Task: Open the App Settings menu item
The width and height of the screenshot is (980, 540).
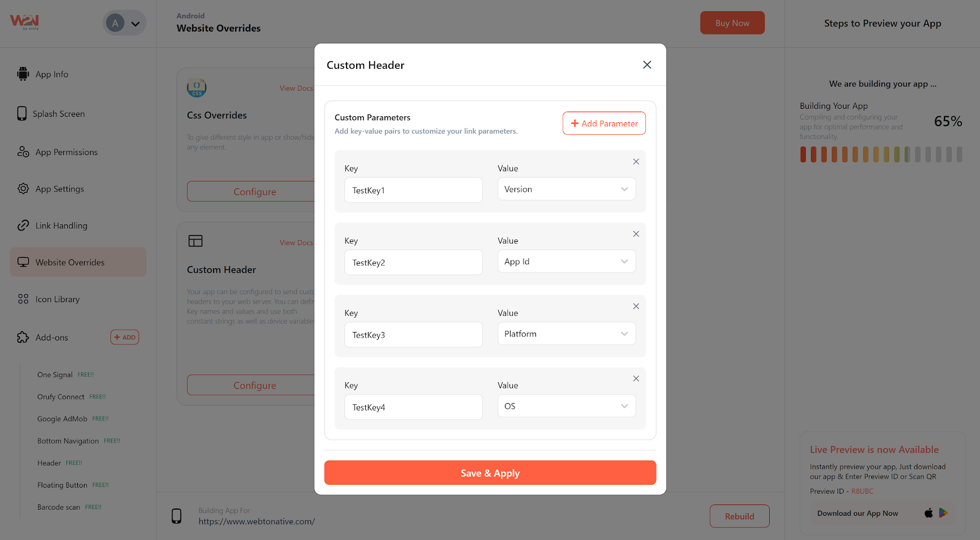Action: (60, 189)
